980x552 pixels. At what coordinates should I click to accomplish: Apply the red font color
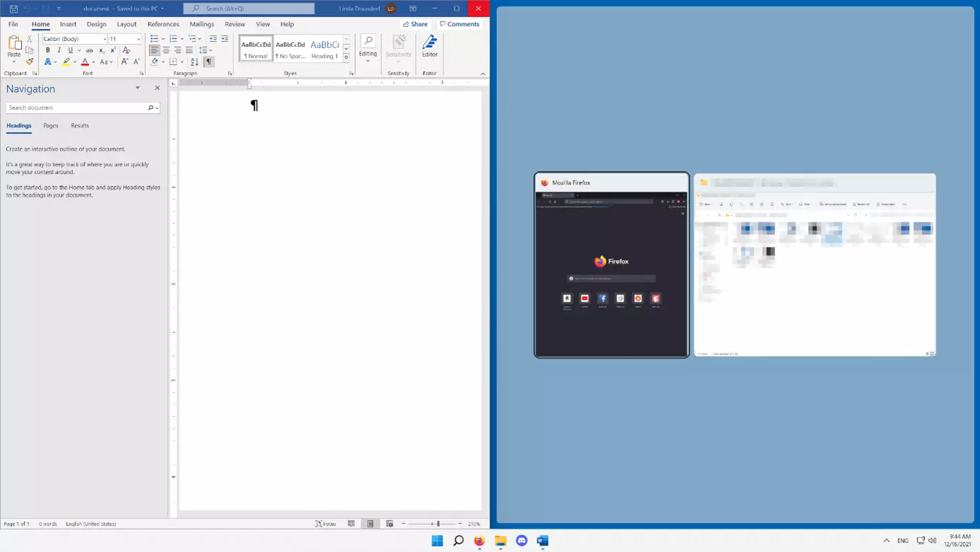85,62
